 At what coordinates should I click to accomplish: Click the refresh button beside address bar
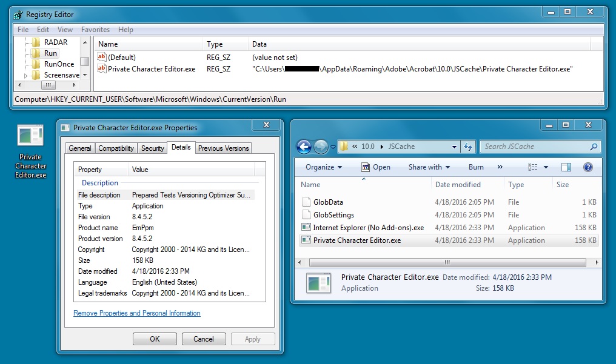point(468,147)
